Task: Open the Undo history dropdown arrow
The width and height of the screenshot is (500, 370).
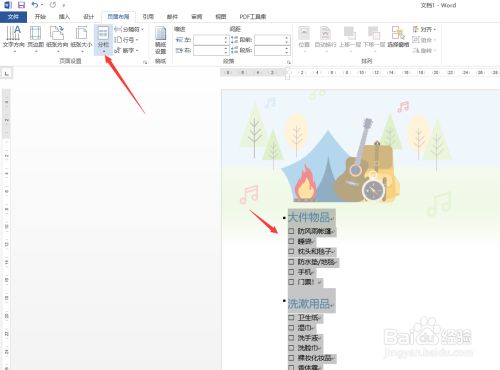Action: tap(42, 5)
